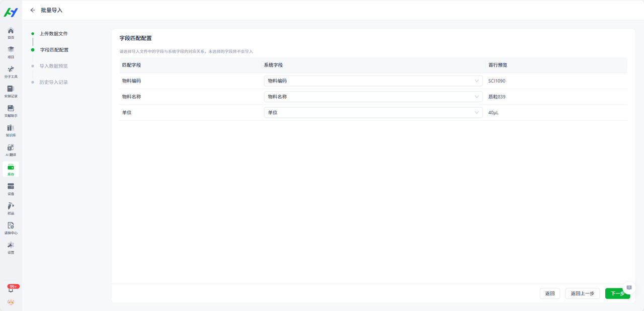The height and width of the screenshot is (311, 644).
Task: View notifications with 99+ badge
Action: coord(11,289)
